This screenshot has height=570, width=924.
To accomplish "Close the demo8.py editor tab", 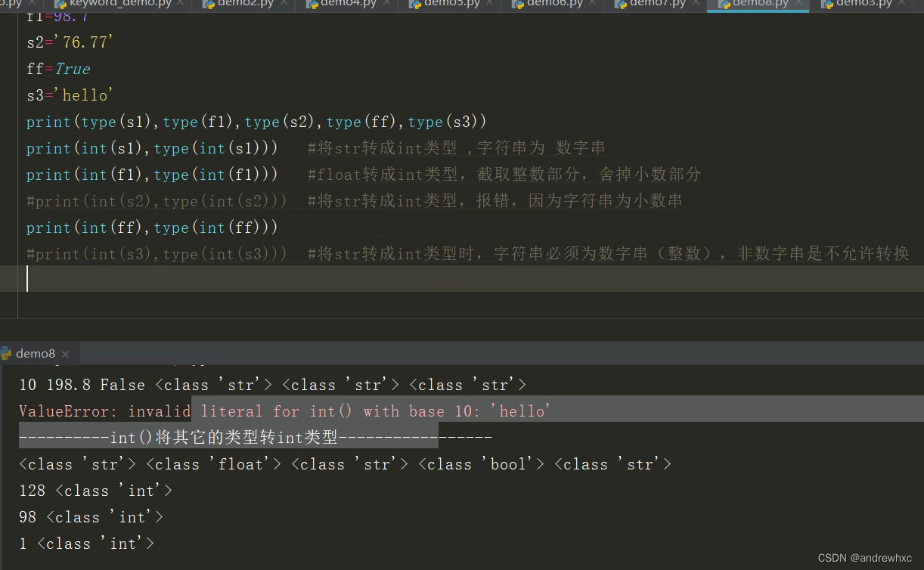I will [798, 4].
